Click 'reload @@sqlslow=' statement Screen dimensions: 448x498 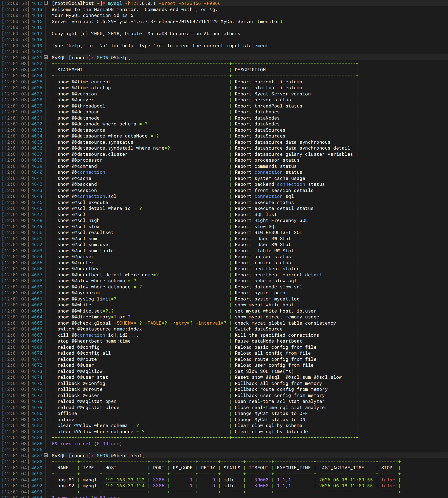81,371
